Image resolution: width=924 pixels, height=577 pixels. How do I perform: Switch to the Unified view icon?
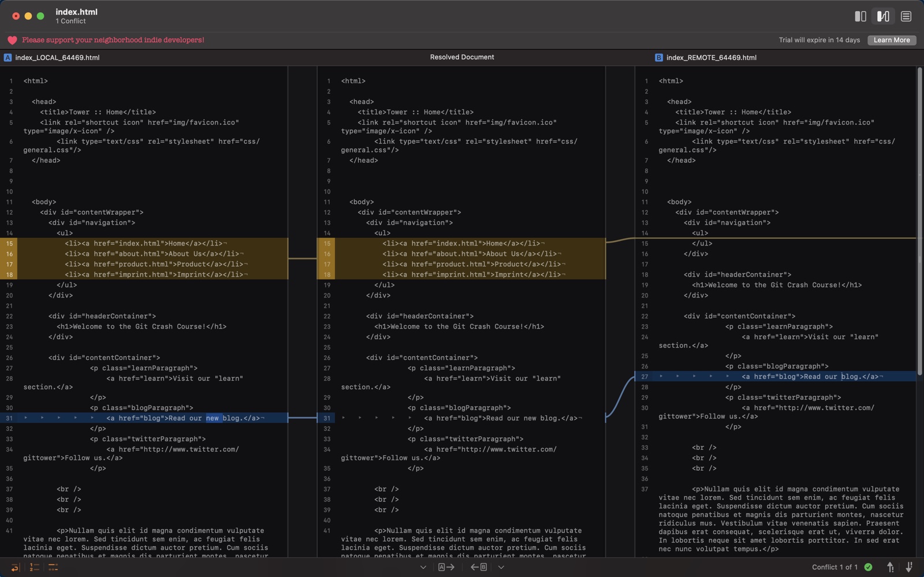(x=906, y=16)
